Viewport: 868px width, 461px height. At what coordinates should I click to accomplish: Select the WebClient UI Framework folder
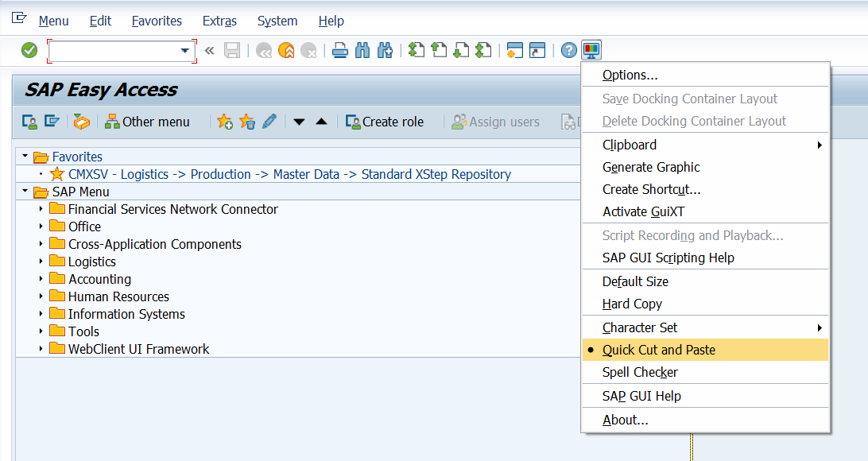[x=138, y=349]
